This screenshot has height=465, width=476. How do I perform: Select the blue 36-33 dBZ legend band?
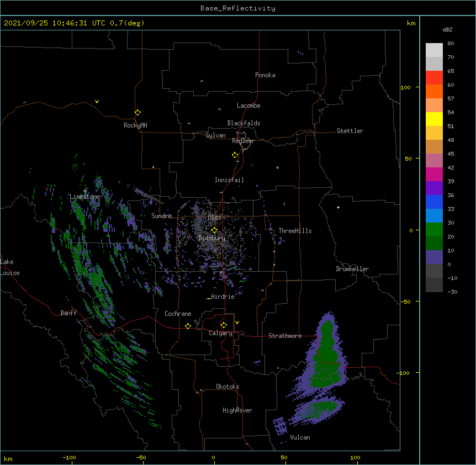pyautogui.click(x=434, y=202)
